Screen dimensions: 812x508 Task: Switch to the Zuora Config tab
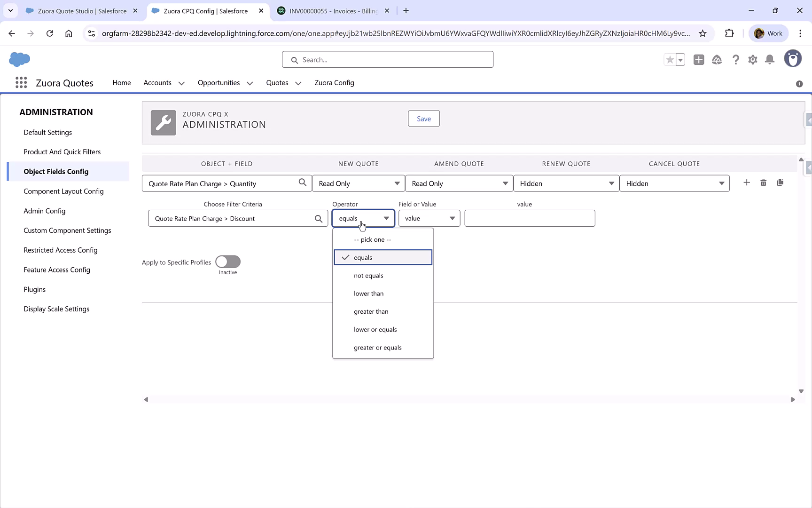(334, 83)
